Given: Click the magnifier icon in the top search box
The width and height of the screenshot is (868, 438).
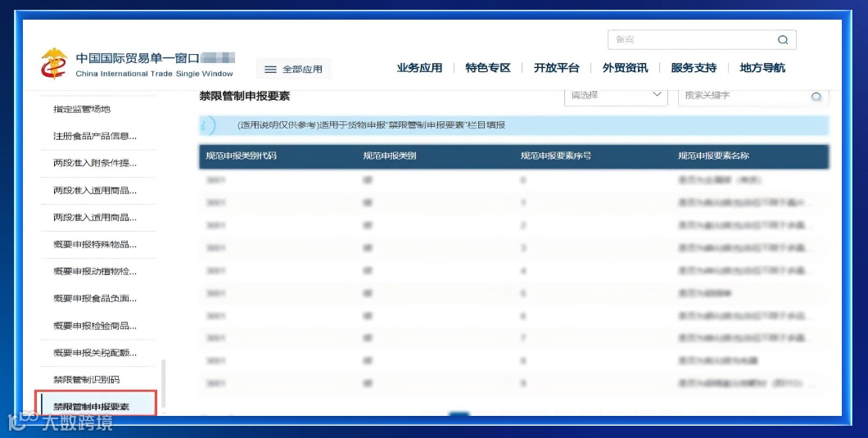Looking at the screenshot, I should pyautogui.click(x=782, y=40).
